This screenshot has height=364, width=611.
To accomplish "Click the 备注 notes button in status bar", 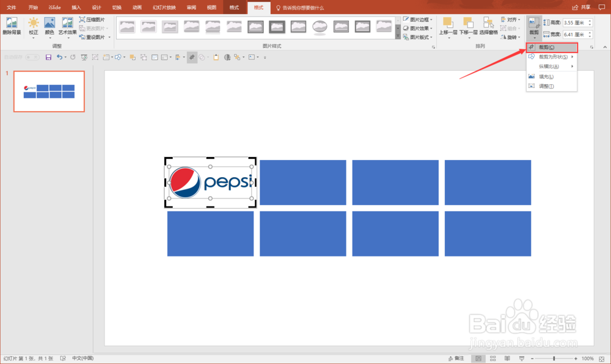I will coord(456,359).
